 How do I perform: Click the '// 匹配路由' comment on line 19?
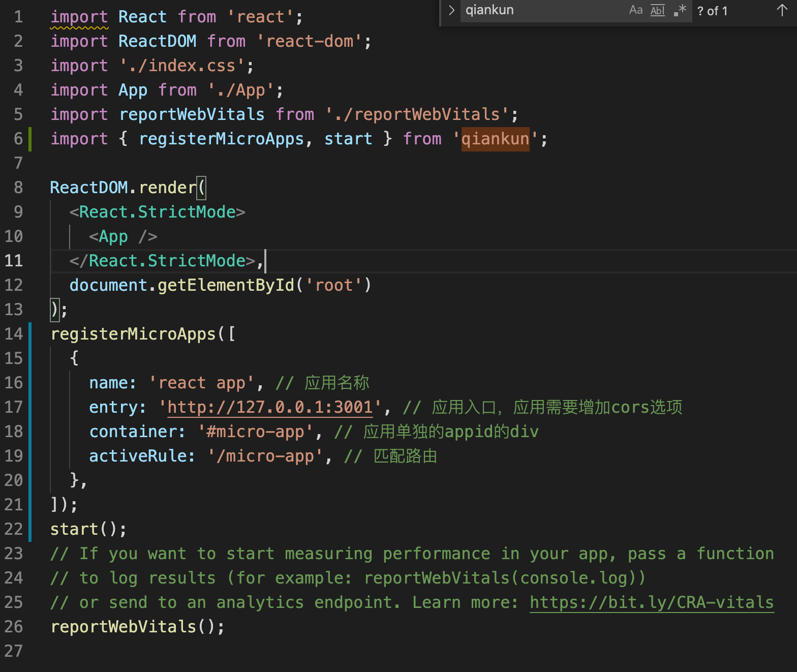coord(391,456)
